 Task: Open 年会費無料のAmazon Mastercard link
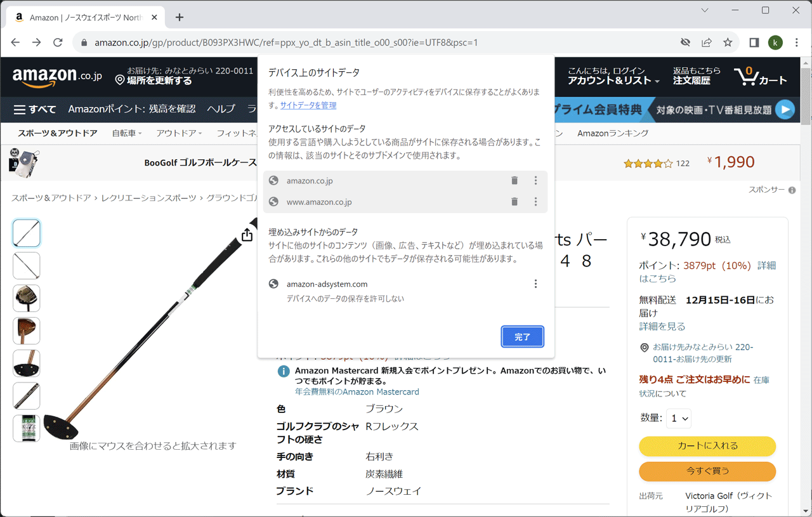pos(357,392)
